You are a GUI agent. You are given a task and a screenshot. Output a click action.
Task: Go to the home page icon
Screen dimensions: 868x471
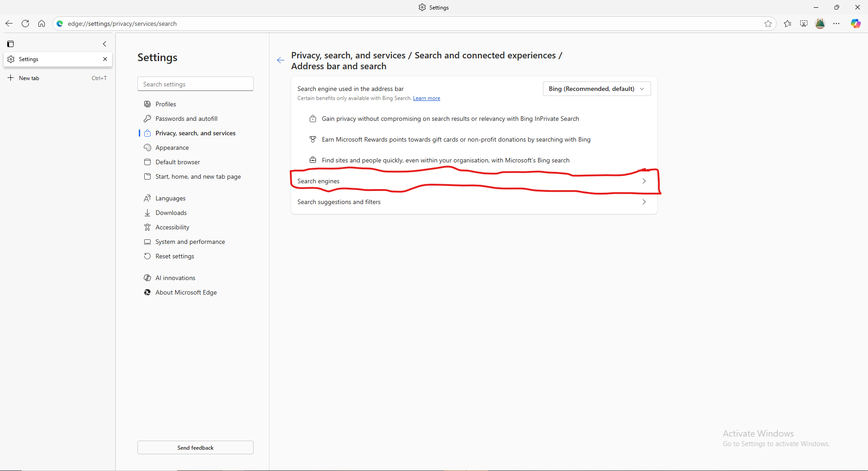click(x=42, y=24)
